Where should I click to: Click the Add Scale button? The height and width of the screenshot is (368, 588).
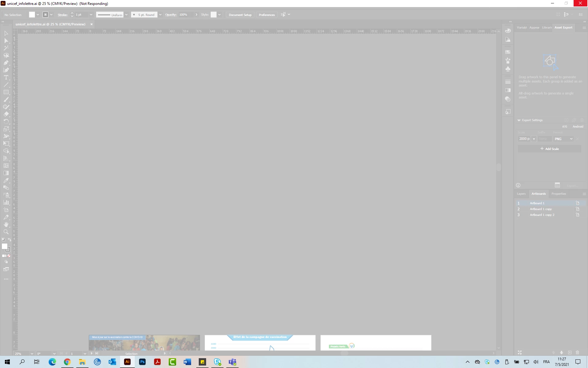click(549, 149)
